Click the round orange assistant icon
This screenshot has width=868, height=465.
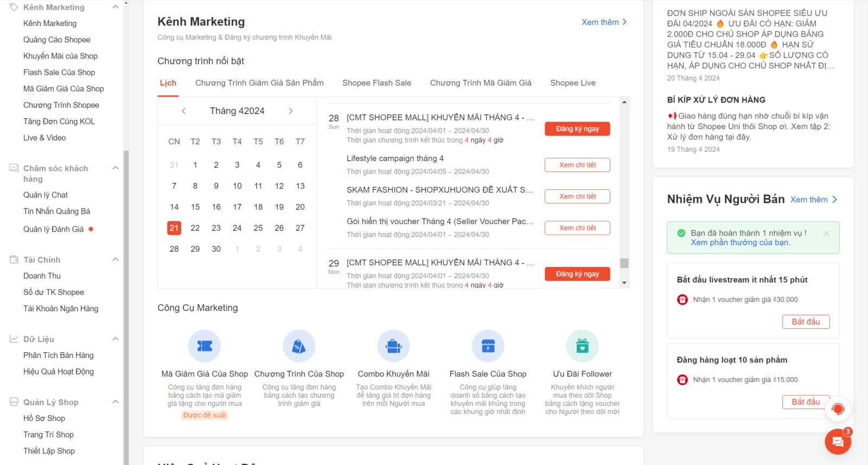[x=838, y=409]
